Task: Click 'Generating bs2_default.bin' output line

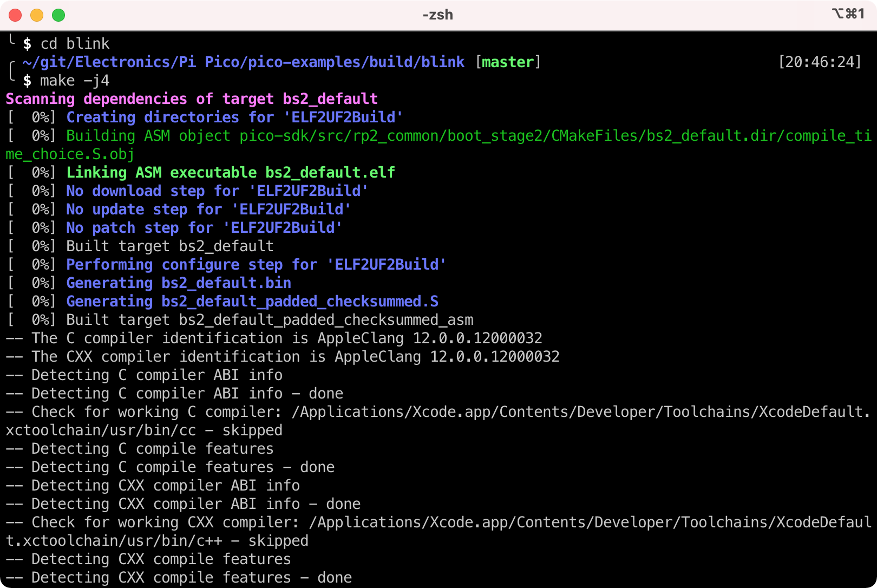Action: (x=179, y=283)
